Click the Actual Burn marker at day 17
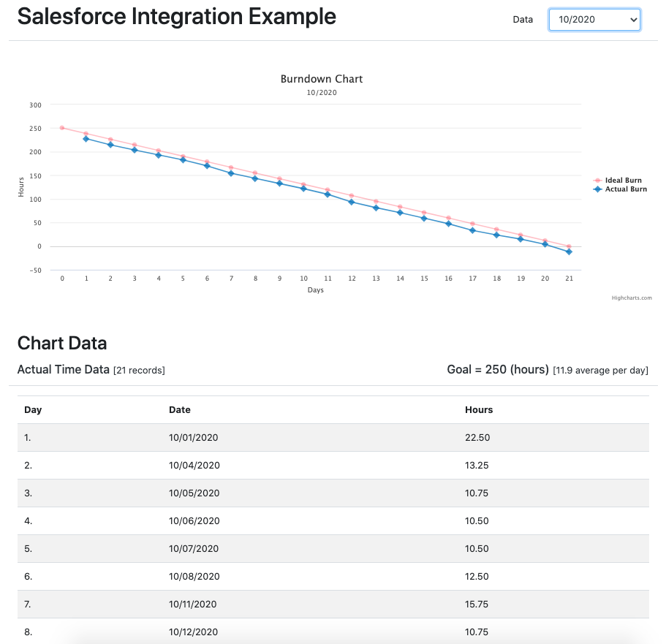Image resolution: width=666 pixels, height=644 pixels. [473, 230]
